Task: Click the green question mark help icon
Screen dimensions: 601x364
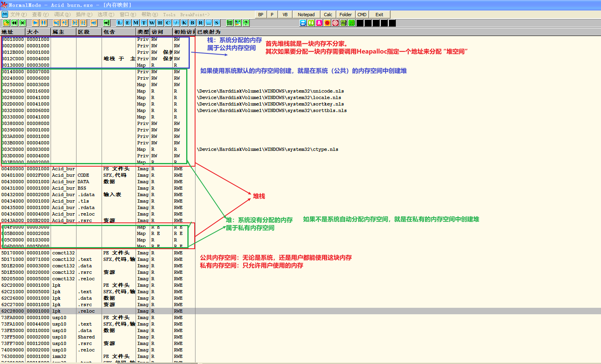Action: (246, 23)
